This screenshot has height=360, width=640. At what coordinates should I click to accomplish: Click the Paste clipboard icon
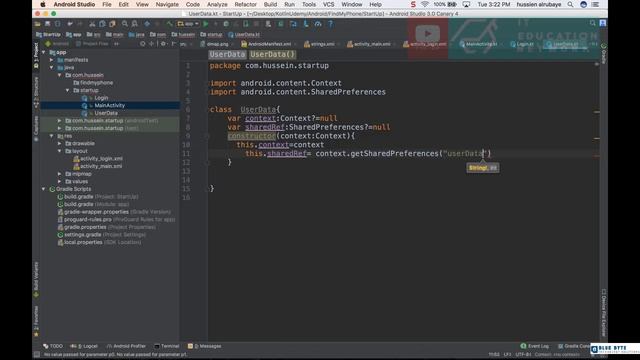pos(112,24)
